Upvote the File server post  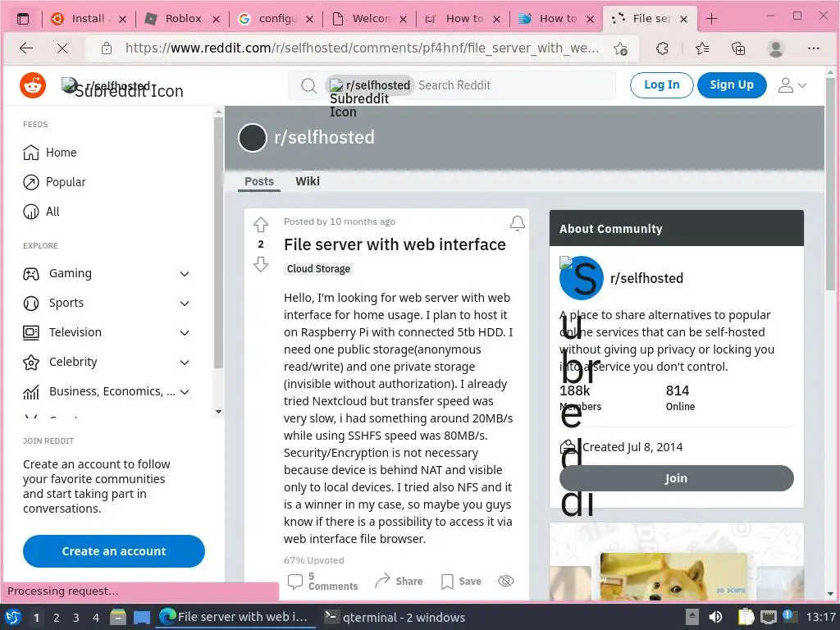tap(260, 225)
